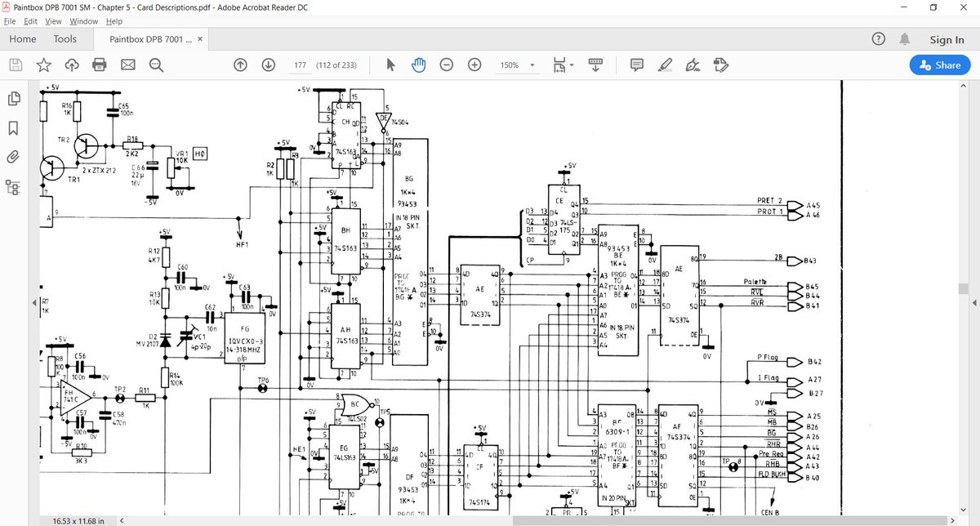The image size is (980, 526).
Task: Switch to the Home tab
Action: 22,38
